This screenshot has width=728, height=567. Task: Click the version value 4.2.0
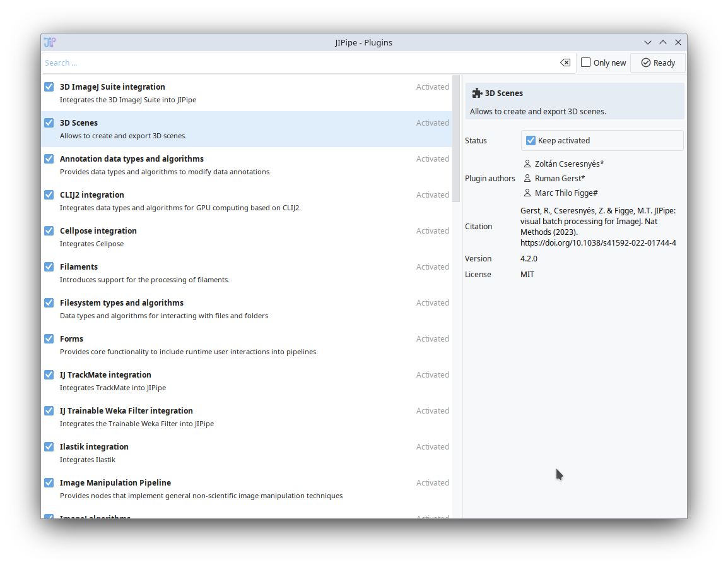coord(529,258)
